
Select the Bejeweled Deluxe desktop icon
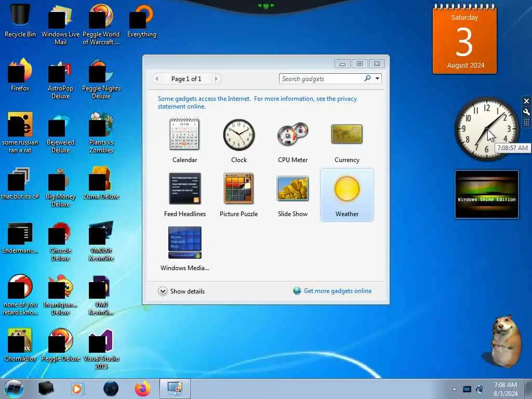click(x=60, y=133)
